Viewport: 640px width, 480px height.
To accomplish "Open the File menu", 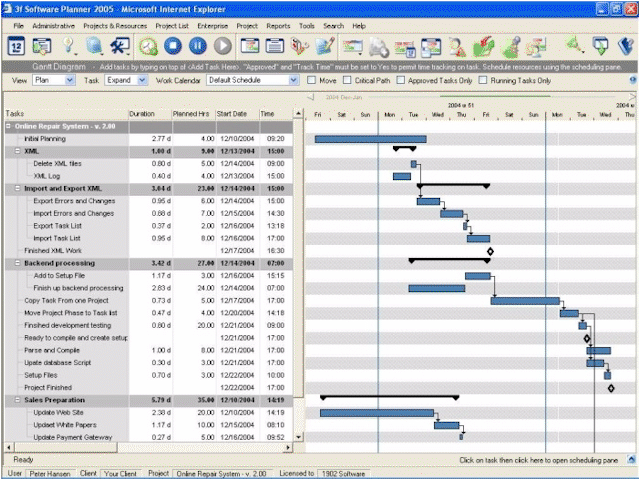I will [x=19, y=26].
